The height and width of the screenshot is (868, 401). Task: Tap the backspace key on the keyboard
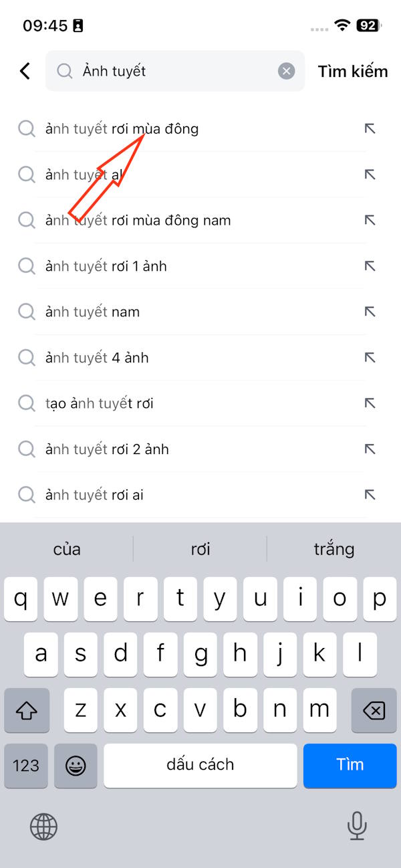pyautogui.click(x=374, y=710)
